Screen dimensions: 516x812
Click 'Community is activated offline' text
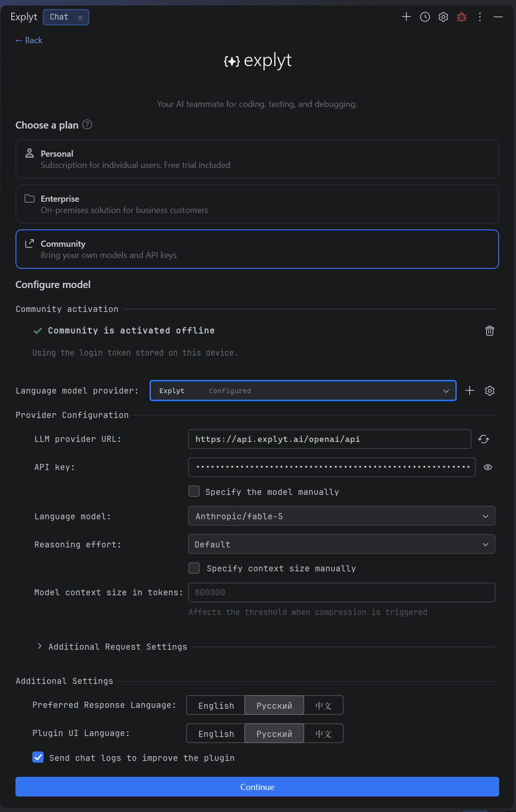point(131,331)
